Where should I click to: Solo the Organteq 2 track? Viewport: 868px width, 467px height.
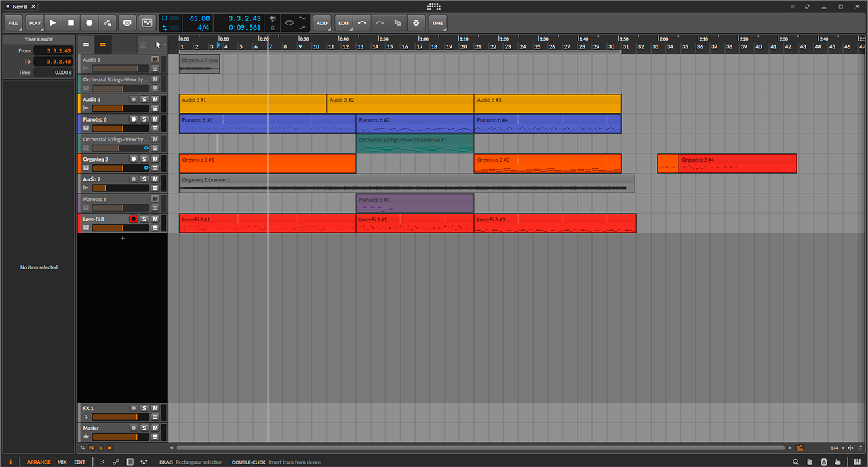click(144, 159)
